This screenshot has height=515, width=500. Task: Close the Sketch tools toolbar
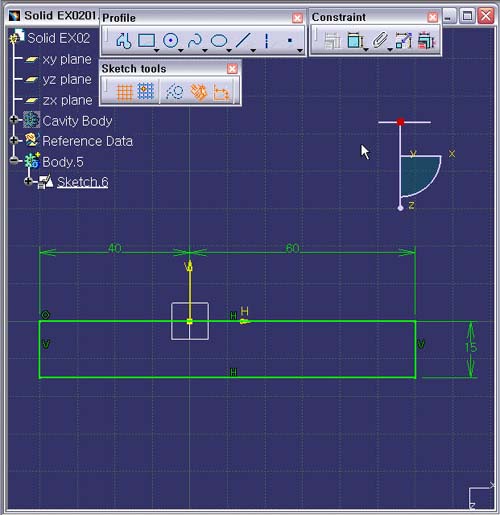tap(232, 69)
